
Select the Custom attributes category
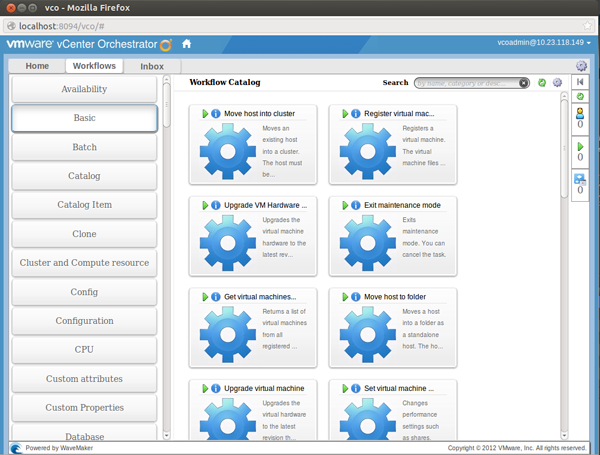point(84,379)
